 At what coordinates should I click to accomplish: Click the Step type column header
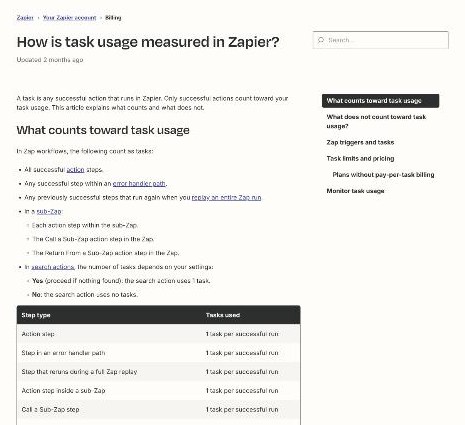click(36, 315)
